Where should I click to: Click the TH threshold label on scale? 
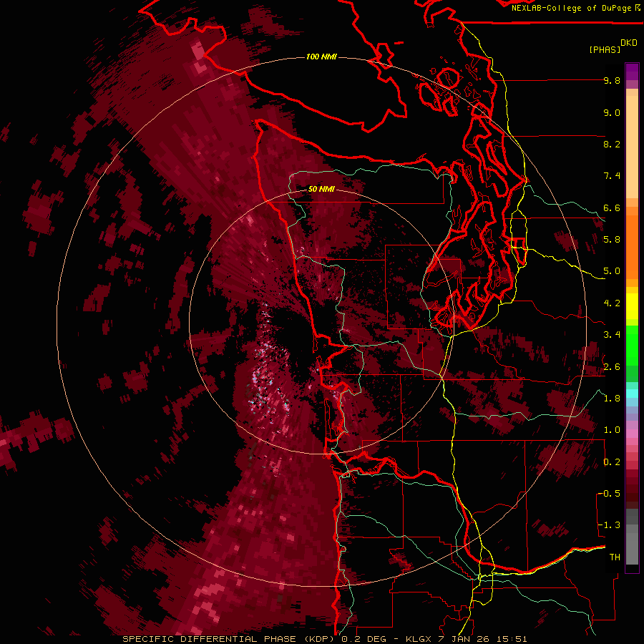[615, 557]
